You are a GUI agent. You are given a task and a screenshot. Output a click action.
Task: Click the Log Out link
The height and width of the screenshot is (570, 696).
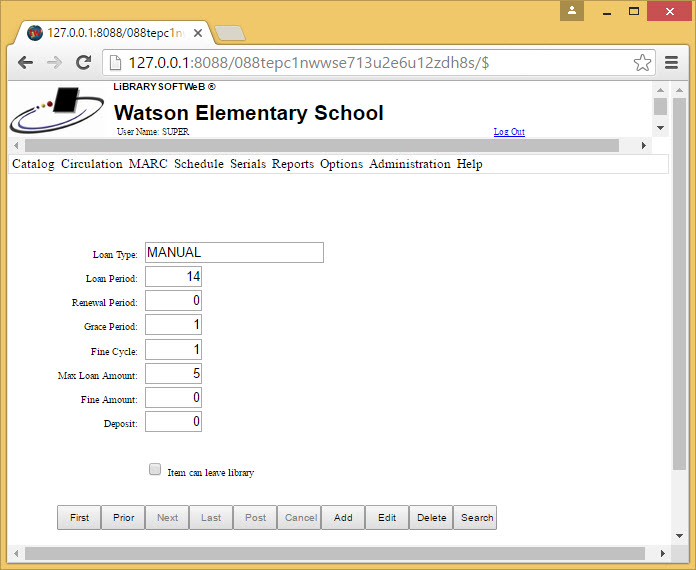click(x=508, y=132)
